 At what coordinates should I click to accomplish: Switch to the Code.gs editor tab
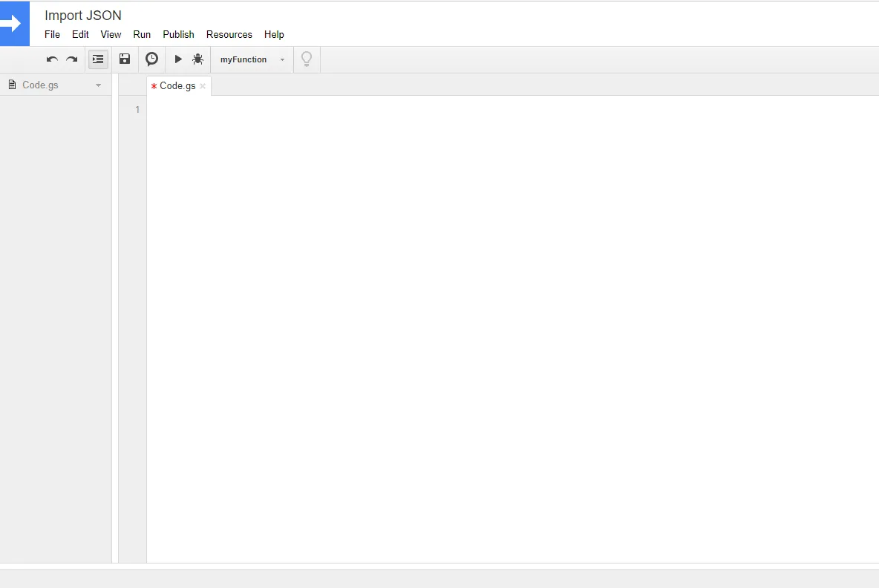click(x=177, y=86)
